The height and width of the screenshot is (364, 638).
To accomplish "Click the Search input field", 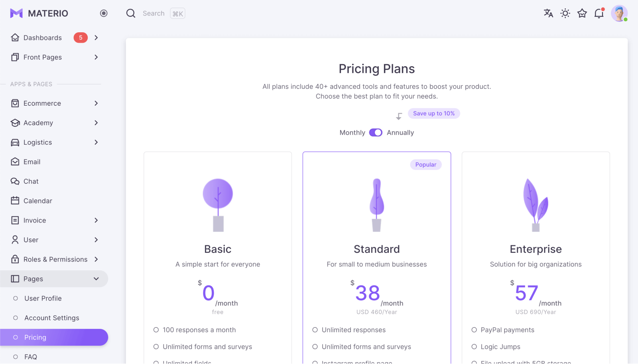I will pyautogui.click(x=156, y=13).
